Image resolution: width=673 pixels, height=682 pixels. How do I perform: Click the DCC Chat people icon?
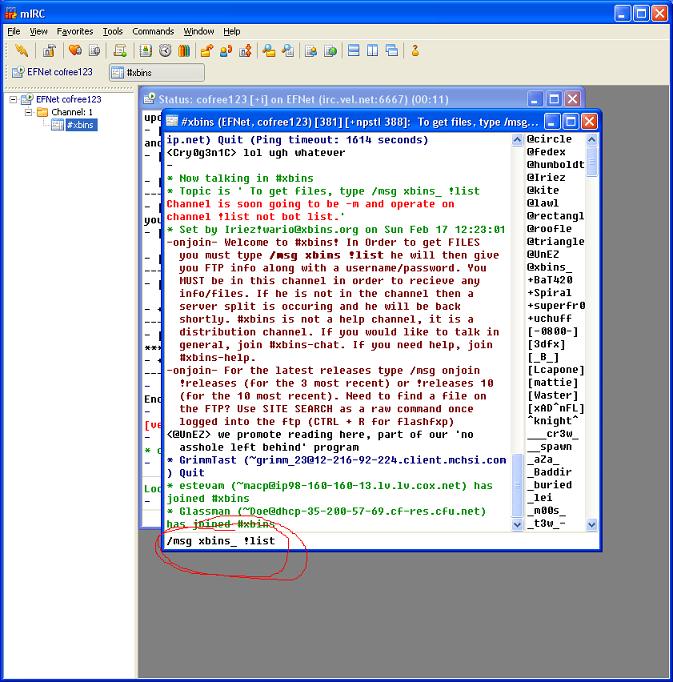click(x=226, y=51)
